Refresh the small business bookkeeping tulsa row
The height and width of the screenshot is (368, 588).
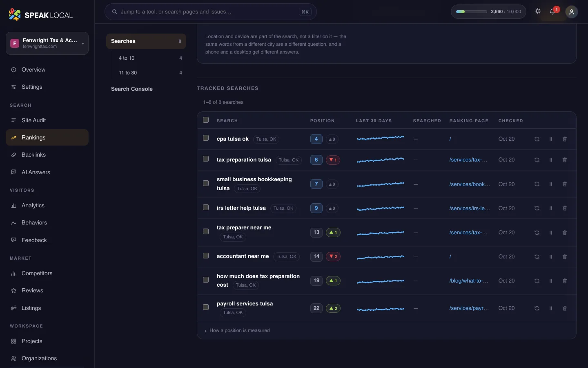tap(537, 184)
